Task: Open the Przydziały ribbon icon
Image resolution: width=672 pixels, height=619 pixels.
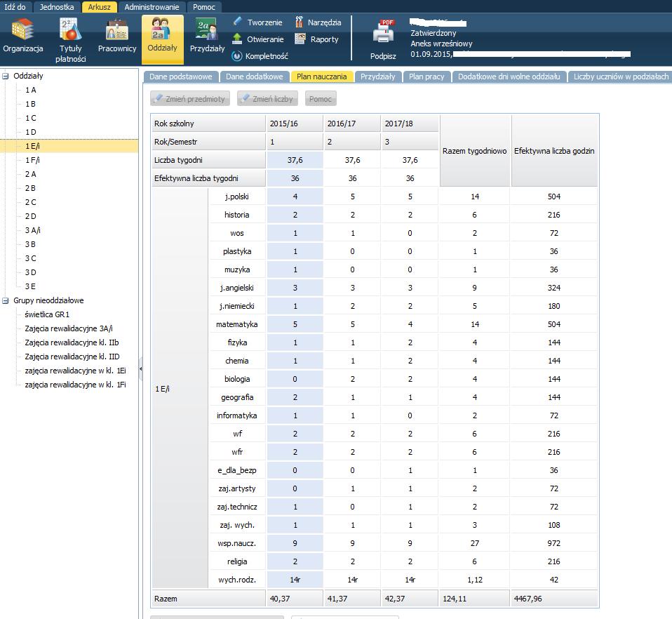Action: (x=207, y=30)
